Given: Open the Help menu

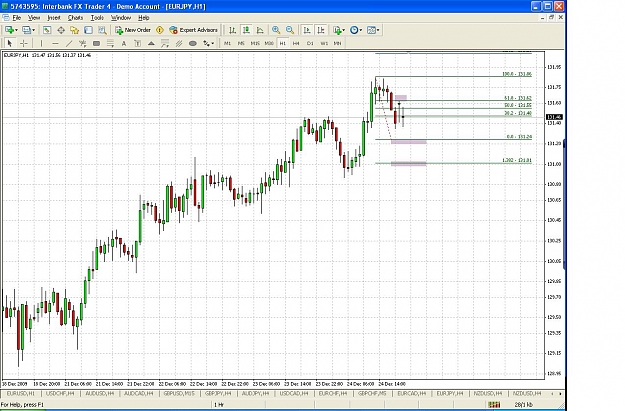Looking at the screenshot, I should (143, 18).
